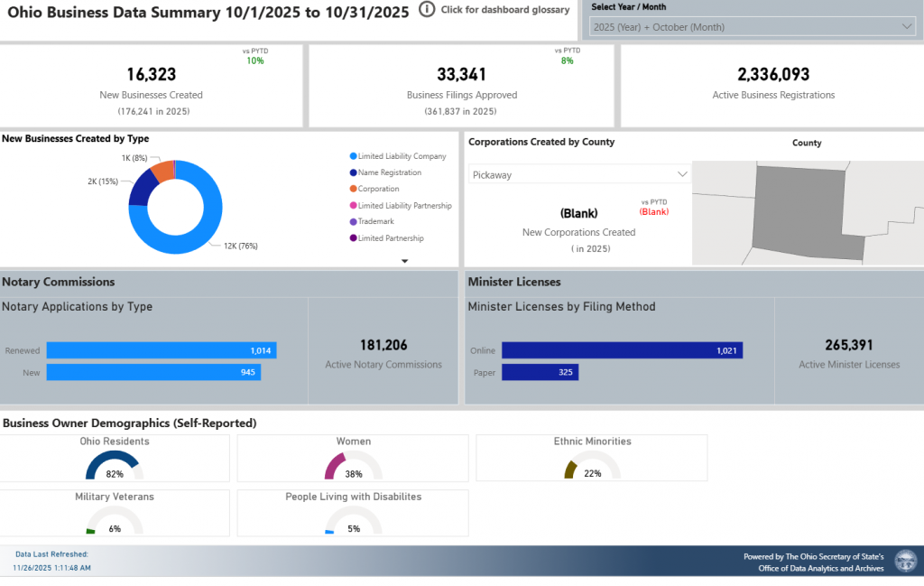The height and width of the screenshot is (586, 924).
Task: Select the Trademark legend marker
Action: pyautogui.click(x=352, y=222)
